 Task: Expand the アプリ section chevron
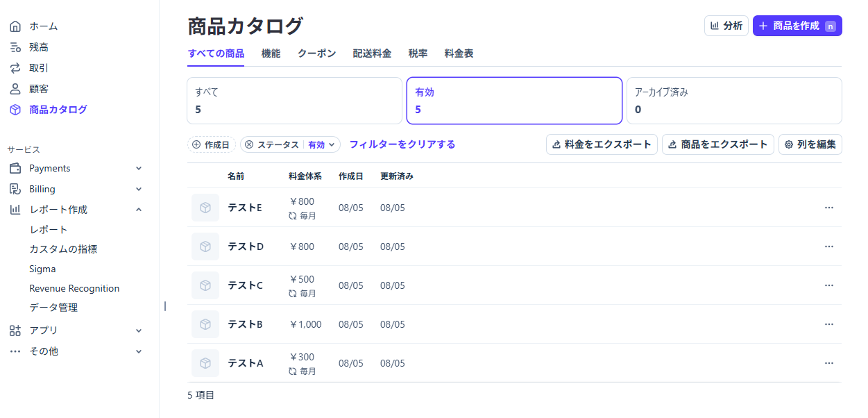tap(139, 331)
